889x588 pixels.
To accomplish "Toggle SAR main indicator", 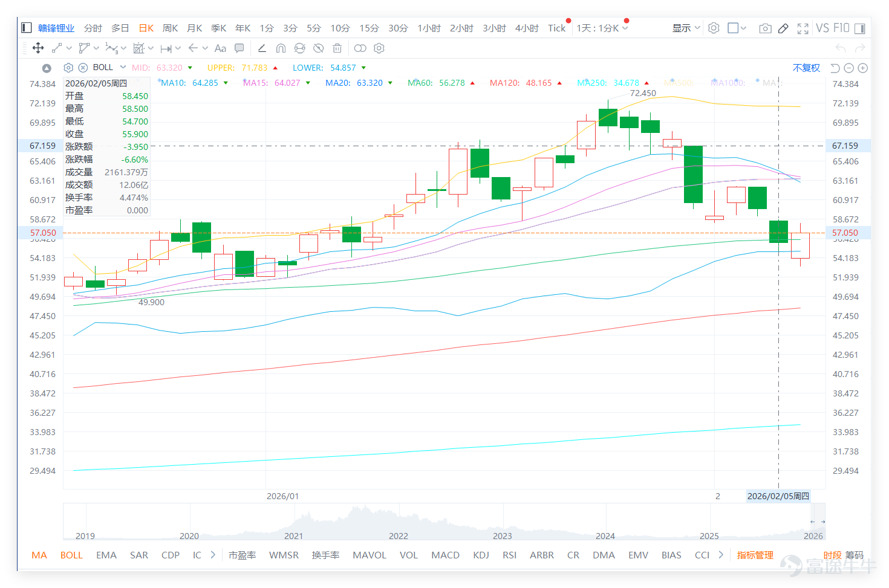I will coord(139,555).
